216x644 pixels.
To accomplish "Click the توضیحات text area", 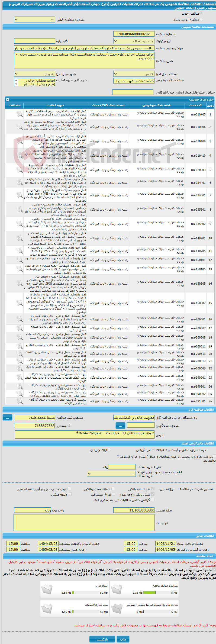I will pyautogui.click(x=84, y=523).
